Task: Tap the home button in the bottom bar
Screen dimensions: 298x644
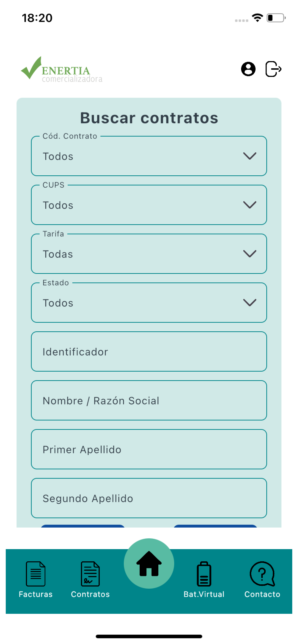Action: 149,563
